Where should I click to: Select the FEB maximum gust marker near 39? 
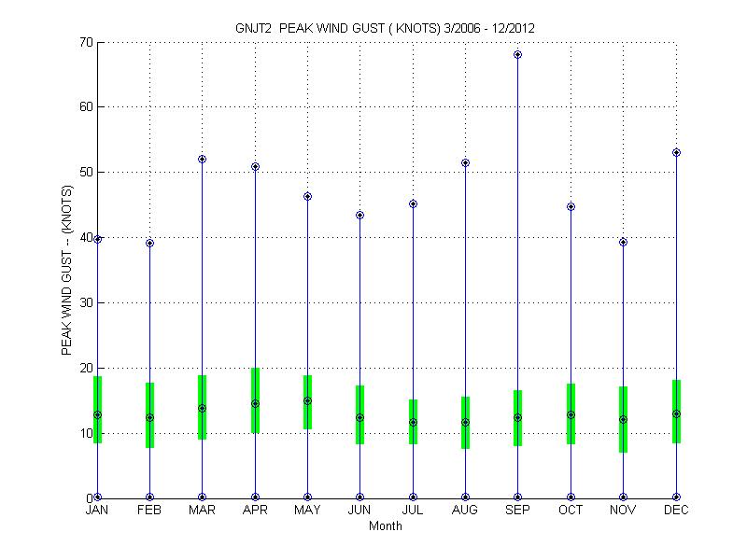click(150, 244)
